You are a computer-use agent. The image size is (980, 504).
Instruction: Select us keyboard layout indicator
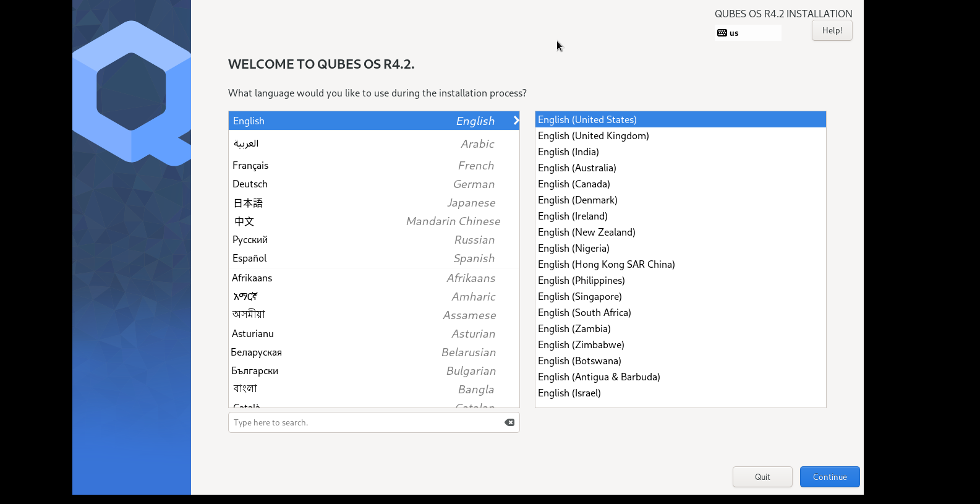748,33
